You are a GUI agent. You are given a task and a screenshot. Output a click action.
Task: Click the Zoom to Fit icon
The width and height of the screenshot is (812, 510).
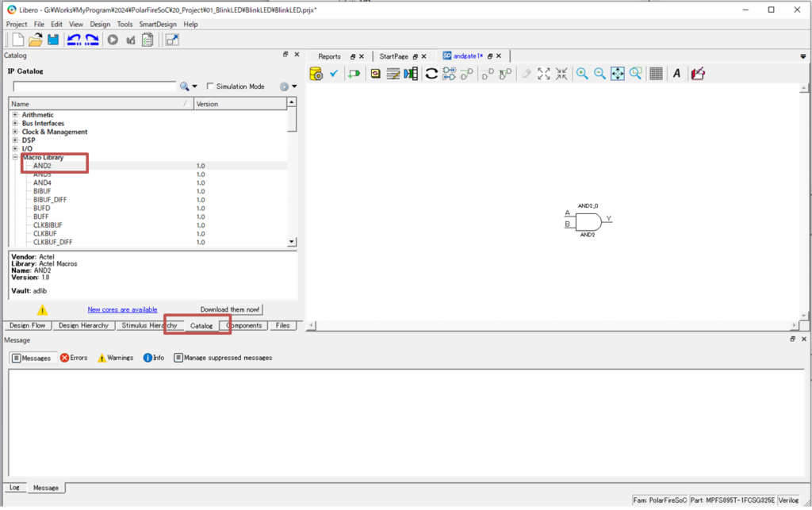click(618, 74)
